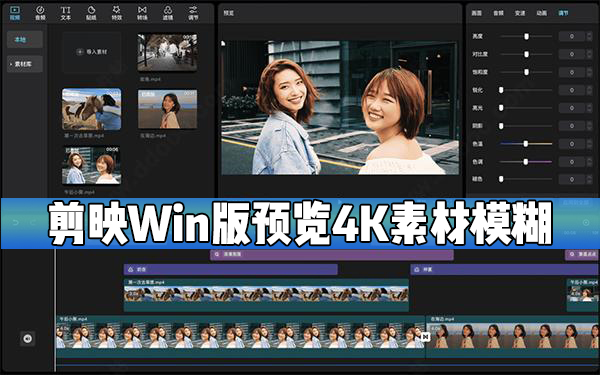Select the 第一次去草原.mp4 horse thumbnail
The width and height of the screenshot is (600, 375).
pyautogui.click(x=92, y=109)
